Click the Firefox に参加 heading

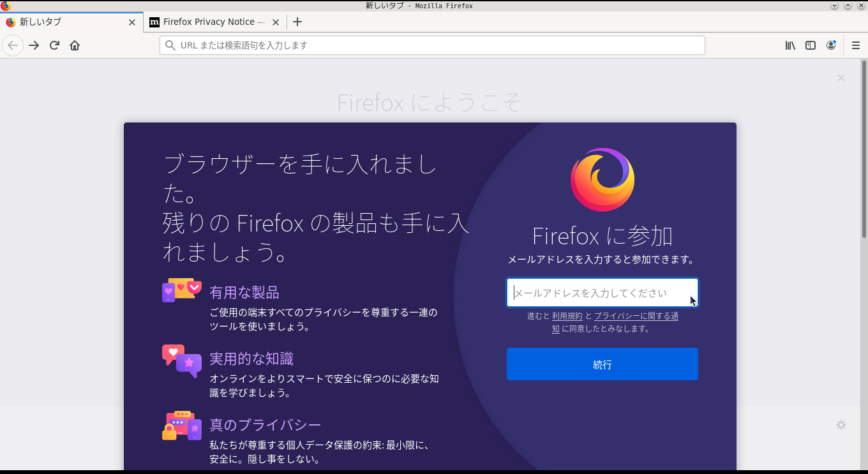tap(602, 236)
